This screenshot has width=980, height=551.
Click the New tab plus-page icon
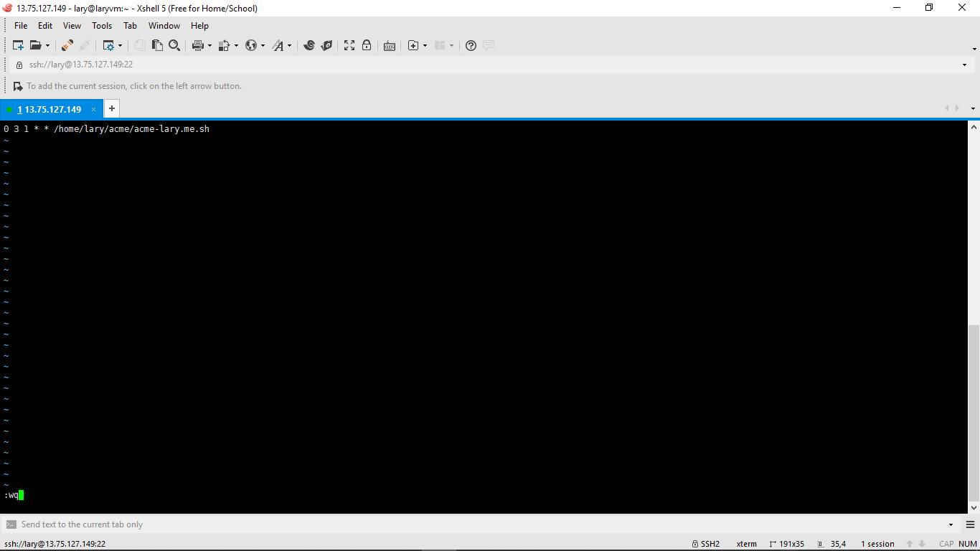(413, 45)
